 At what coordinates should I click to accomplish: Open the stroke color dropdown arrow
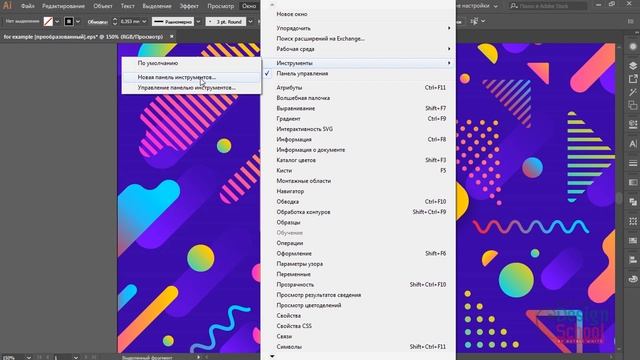tap(78, 22)
